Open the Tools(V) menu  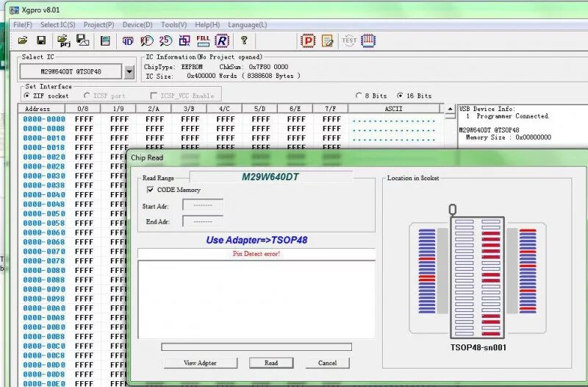pyautogui.click(x=174, y=25)
